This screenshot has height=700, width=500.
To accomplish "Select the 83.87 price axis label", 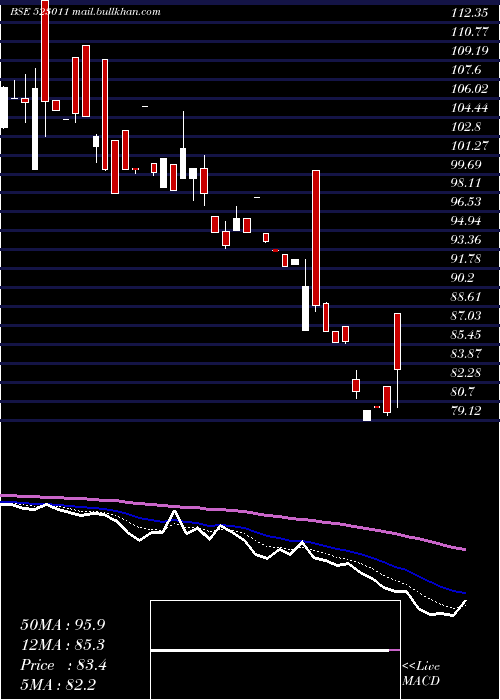I will (x=466, y=354).
